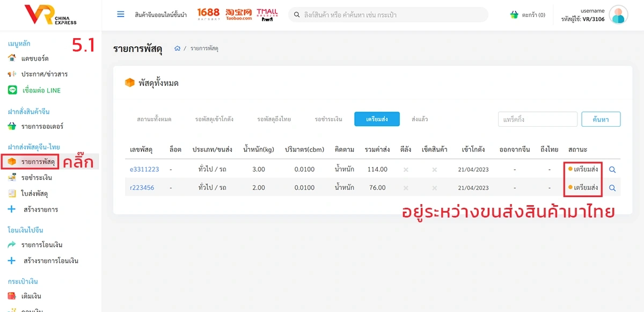
Task: Select the สถานะทั้งหมด status tab
Action: tap(154, 119)
